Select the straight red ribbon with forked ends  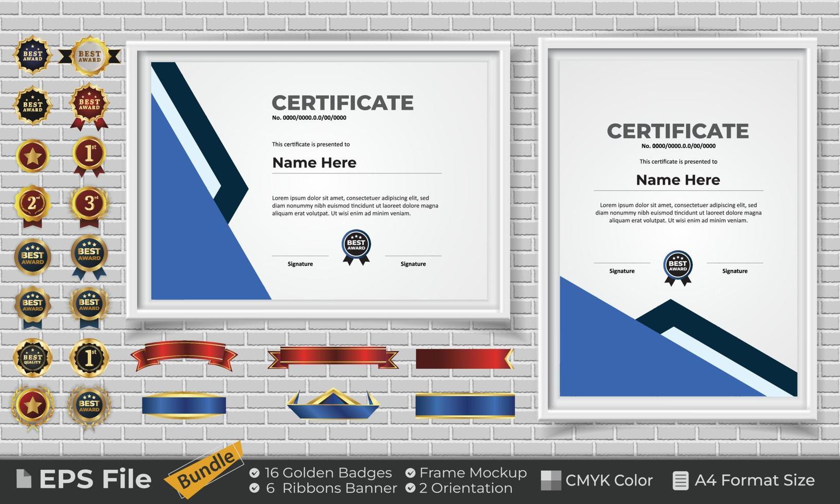point(333,357)
